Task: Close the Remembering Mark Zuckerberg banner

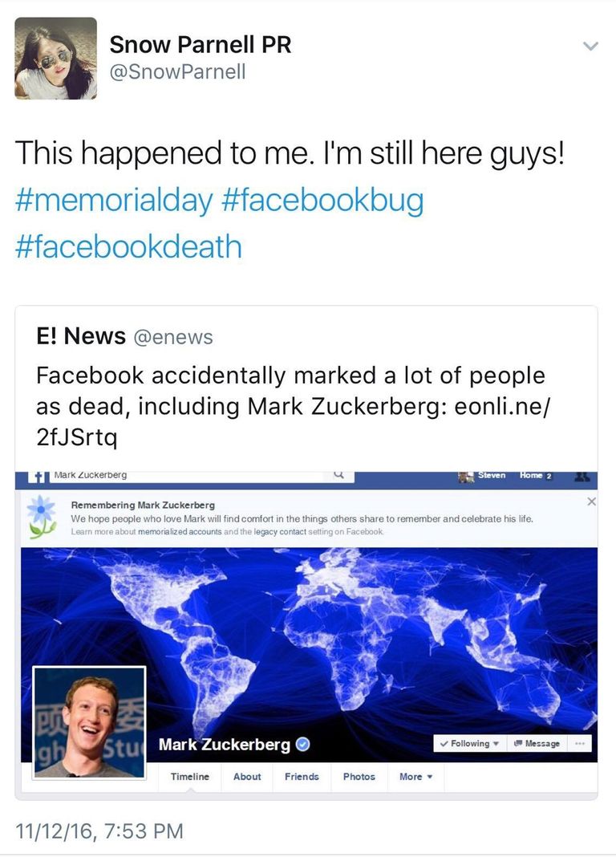Action: [591, 502]
